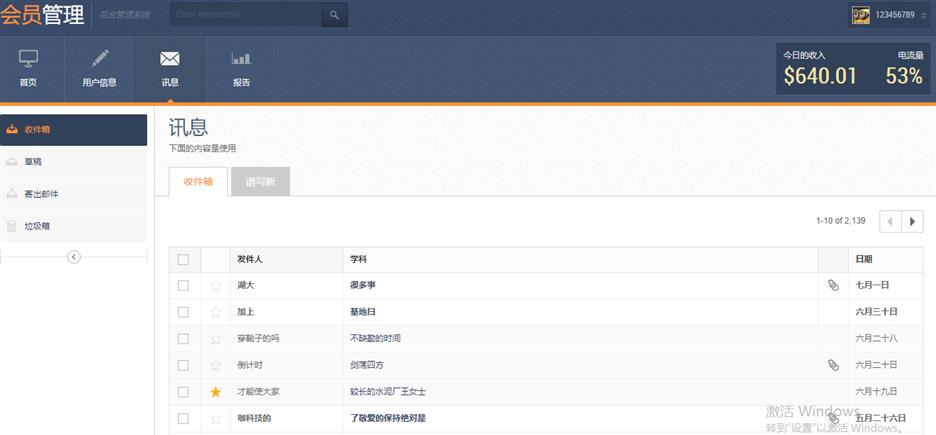The width and height of the screenshot is (936, 435).
Task: Check the box for 加上 message
Action: (183, 312)
